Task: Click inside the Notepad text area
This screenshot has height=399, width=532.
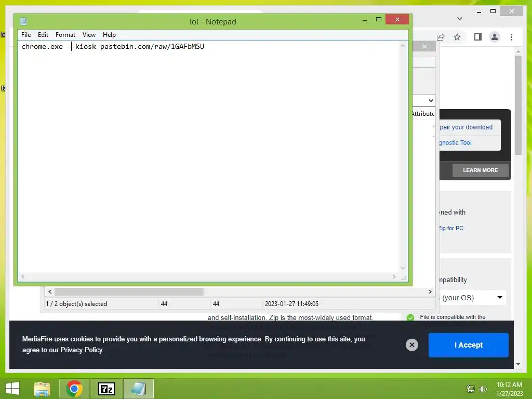Action: click(x=209, y=157)
